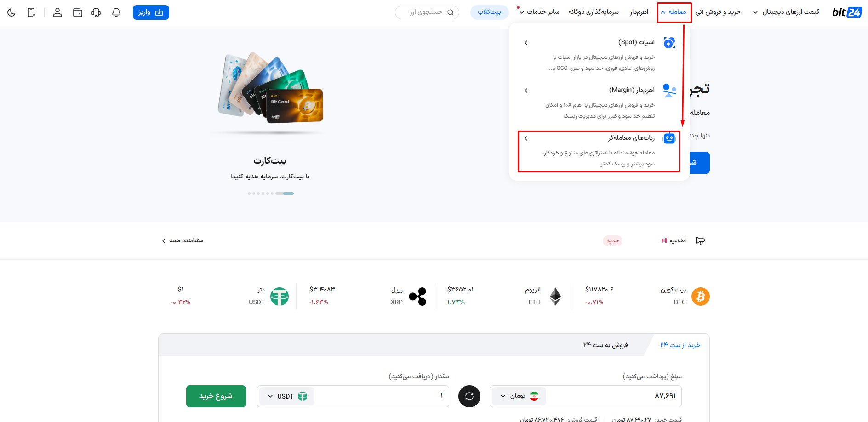
Task: Click the headset support icon
Action: pyautogui.click(x=96, y=12)
